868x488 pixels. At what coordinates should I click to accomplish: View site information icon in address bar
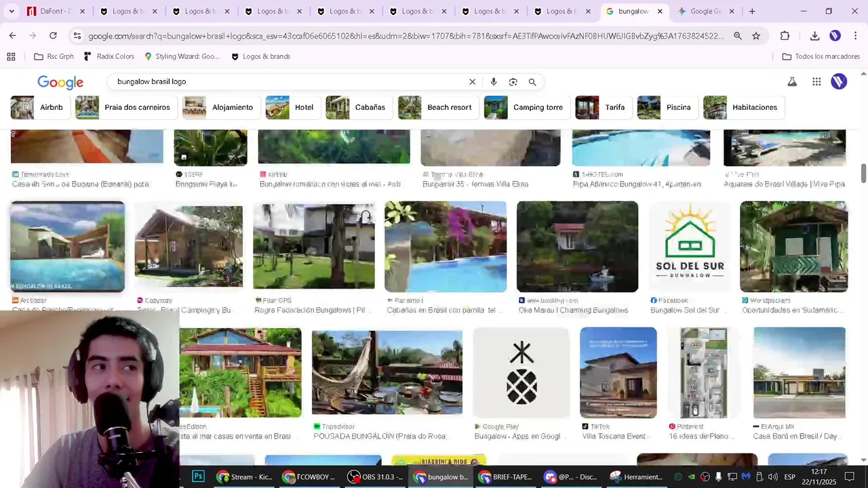click(x=77, y=36)
